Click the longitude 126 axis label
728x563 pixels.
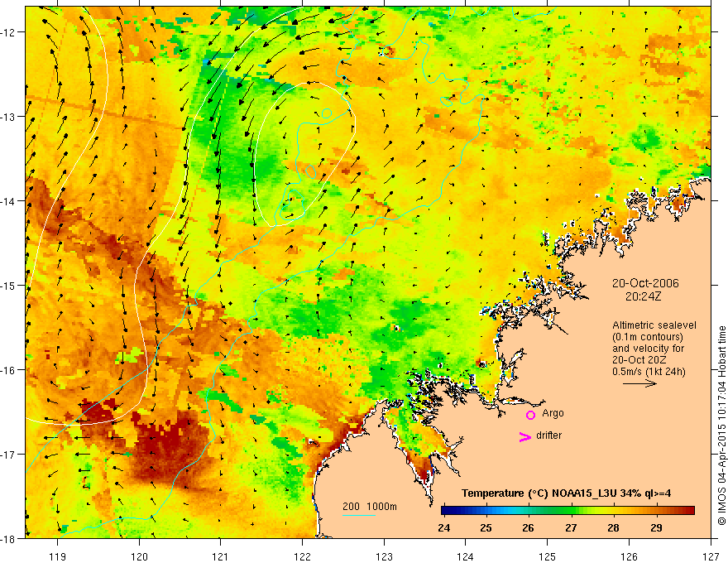(x=629, y=556)
